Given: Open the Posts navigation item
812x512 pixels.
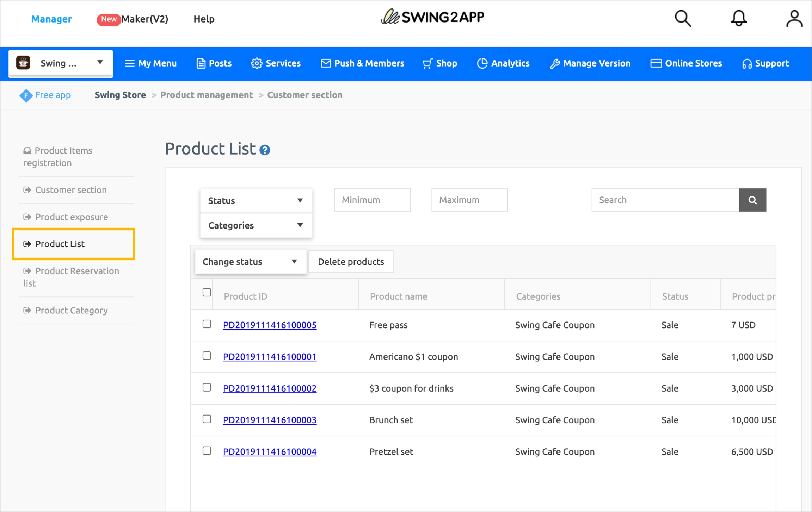Looking at the screenshot, I should [214, 63].
